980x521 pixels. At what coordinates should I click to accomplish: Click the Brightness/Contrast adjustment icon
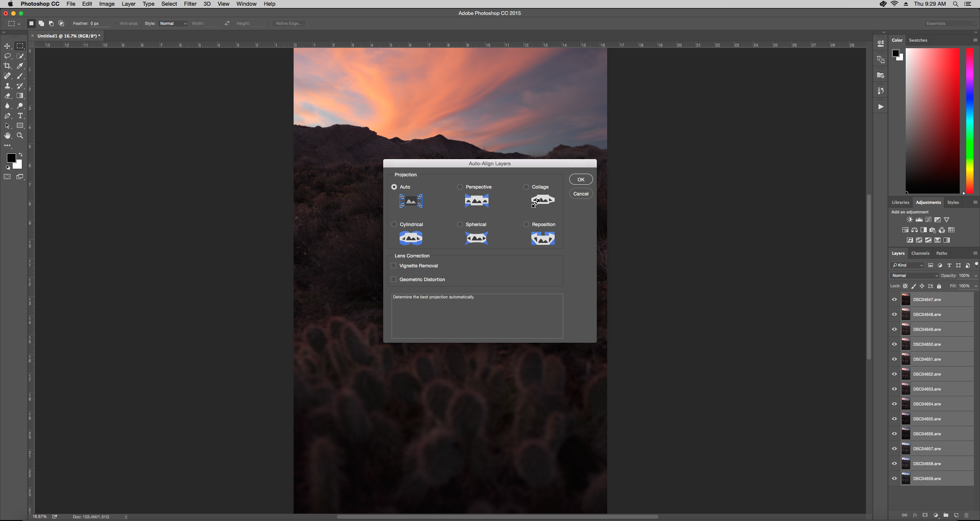(910, 220)
